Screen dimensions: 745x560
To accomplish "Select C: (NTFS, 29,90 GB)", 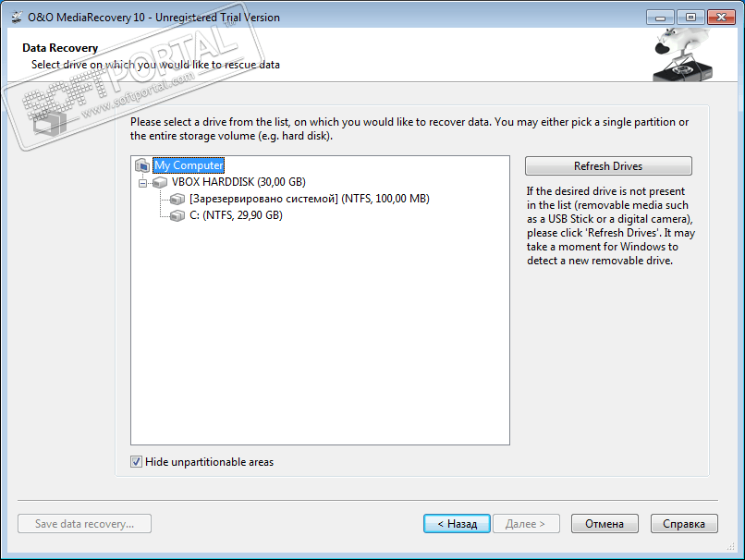I will 236,215.
